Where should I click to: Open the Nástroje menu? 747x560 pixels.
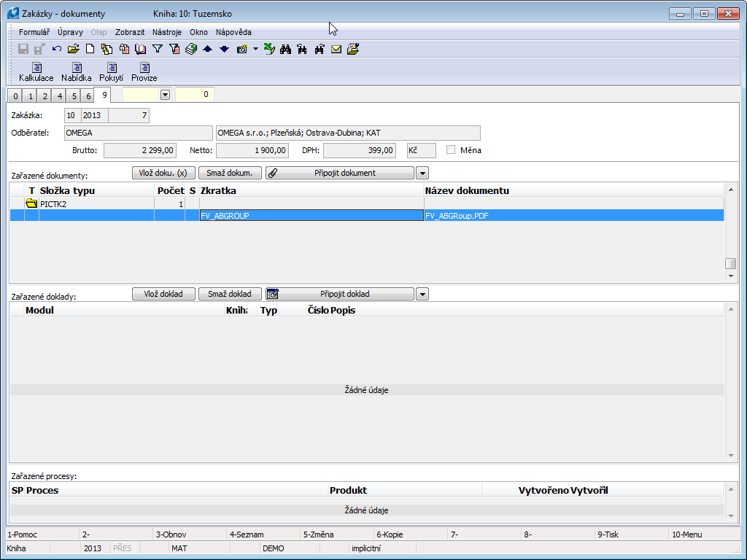tap(167, 32)
